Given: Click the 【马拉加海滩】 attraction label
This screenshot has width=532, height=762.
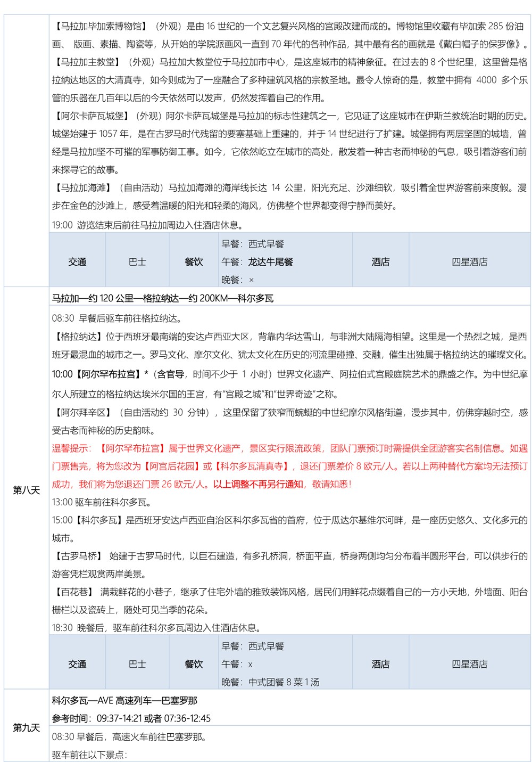Looking at the screenshot, I should (x=84, y=188).
